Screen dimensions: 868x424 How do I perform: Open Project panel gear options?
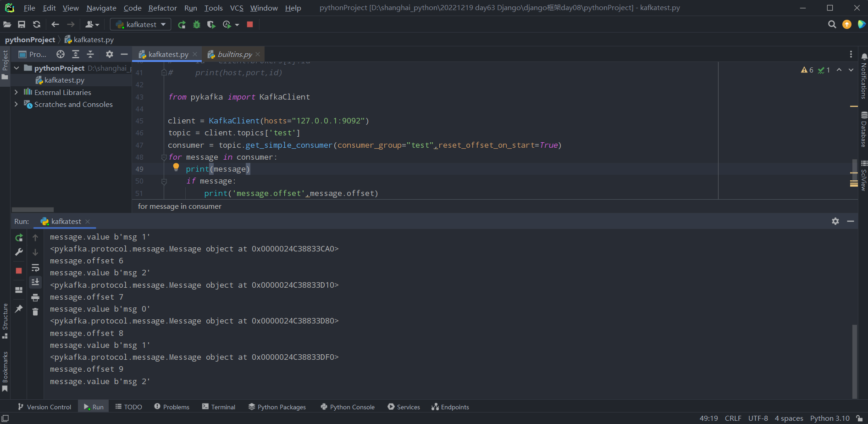pos(109,54)
